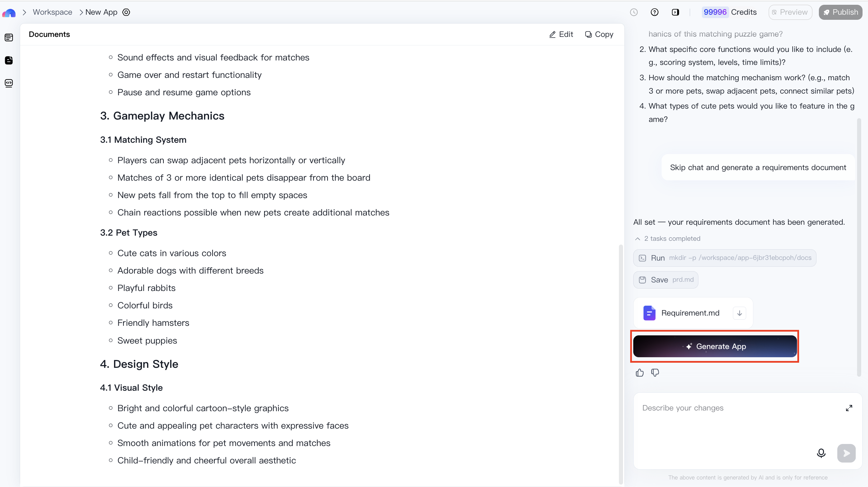This screenshot has height=487, width=868.
Task: Activate the microphone icon in chat box
Action: coord(821,453)
